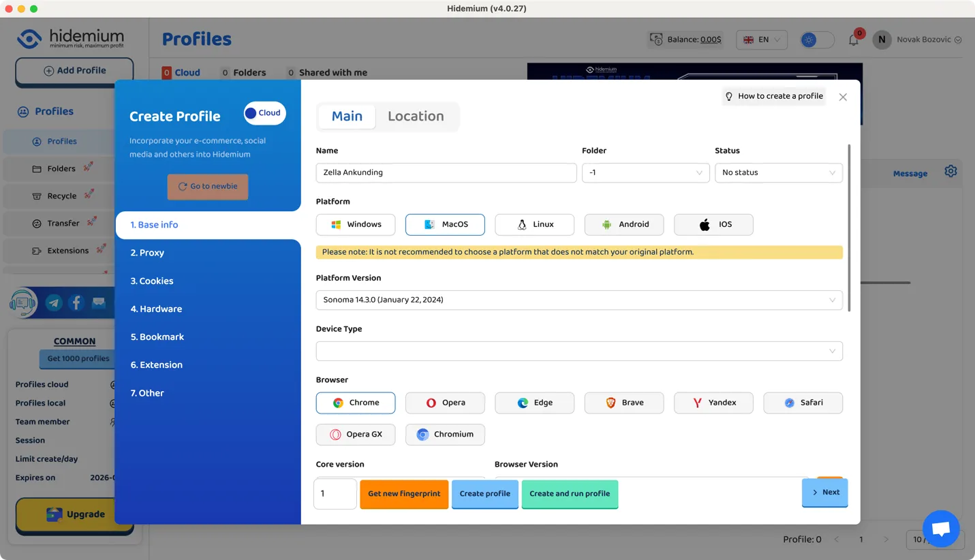
Task: Open the Novak Bozovic account menu
Action: tap(929, 40)
